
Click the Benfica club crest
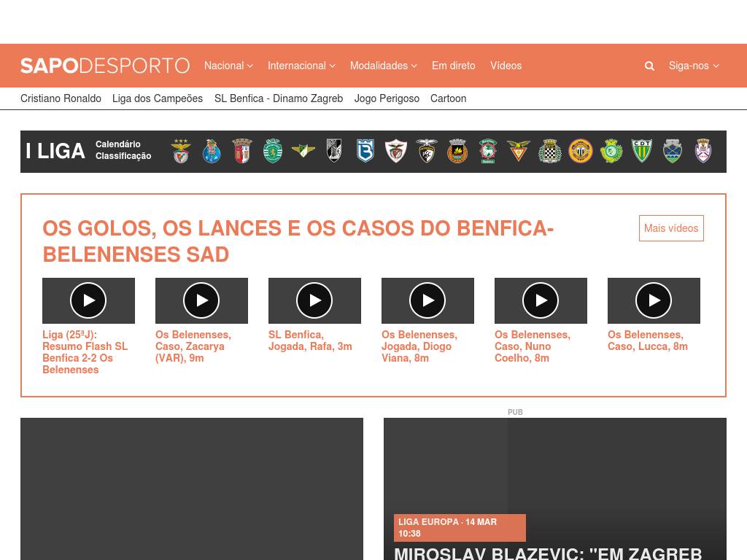pyautogui.click(x=181, y=151)
